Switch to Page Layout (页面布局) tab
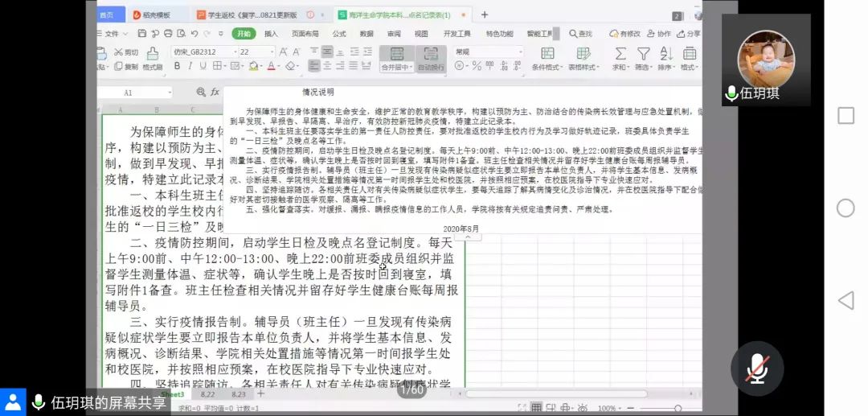868x416 pixels. pos(305,34)
